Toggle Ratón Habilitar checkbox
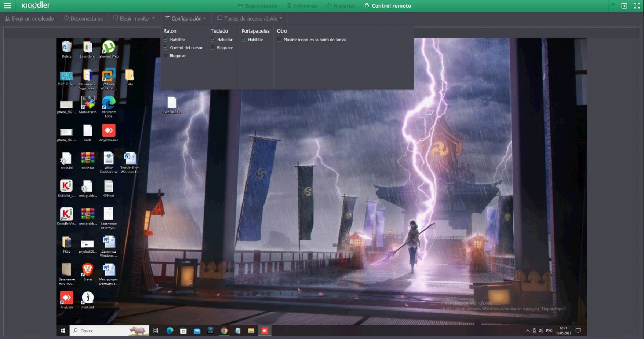 166,39
